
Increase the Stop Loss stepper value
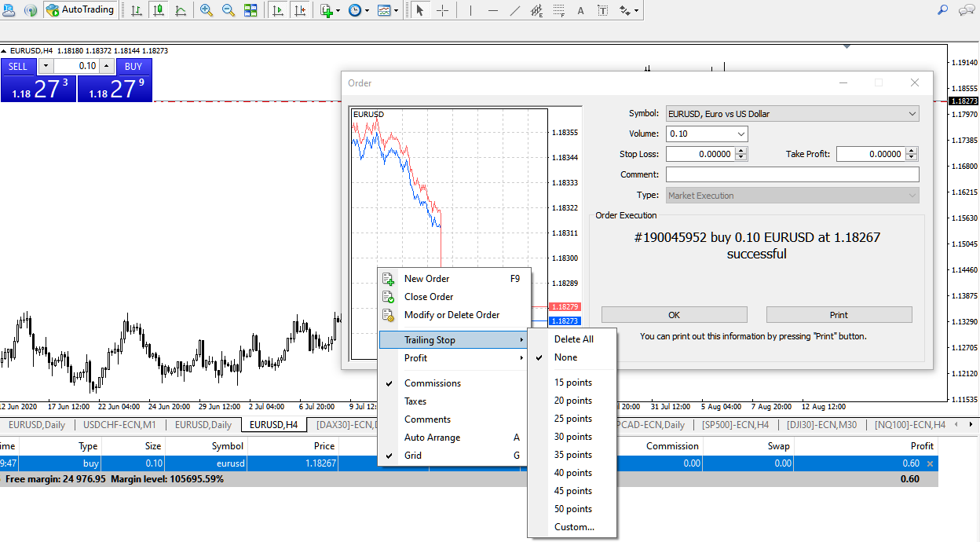click(742, 151)
